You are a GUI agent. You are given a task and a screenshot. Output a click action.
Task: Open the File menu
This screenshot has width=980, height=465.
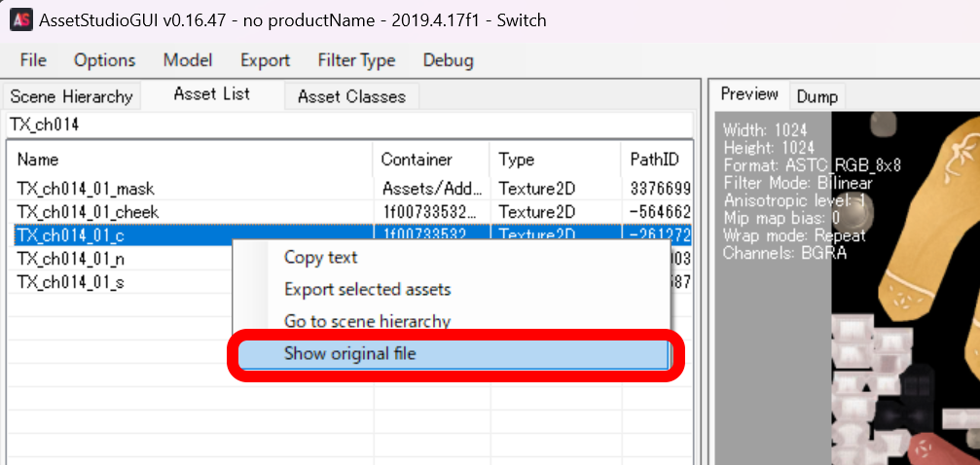[x=33, y=60]
